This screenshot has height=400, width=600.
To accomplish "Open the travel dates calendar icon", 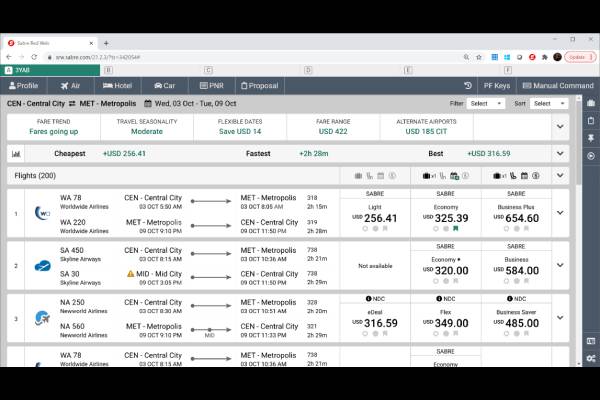I will [148, 103].
